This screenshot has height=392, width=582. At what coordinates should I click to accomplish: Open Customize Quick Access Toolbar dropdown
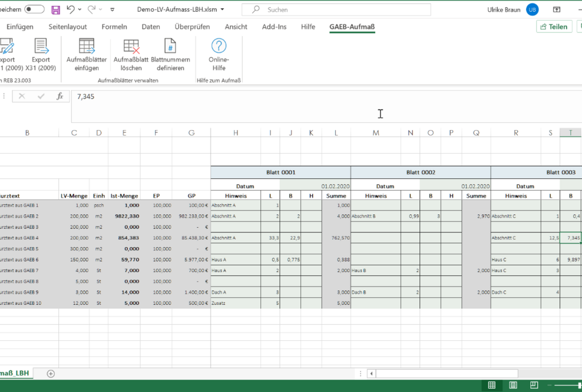point(113,10)
